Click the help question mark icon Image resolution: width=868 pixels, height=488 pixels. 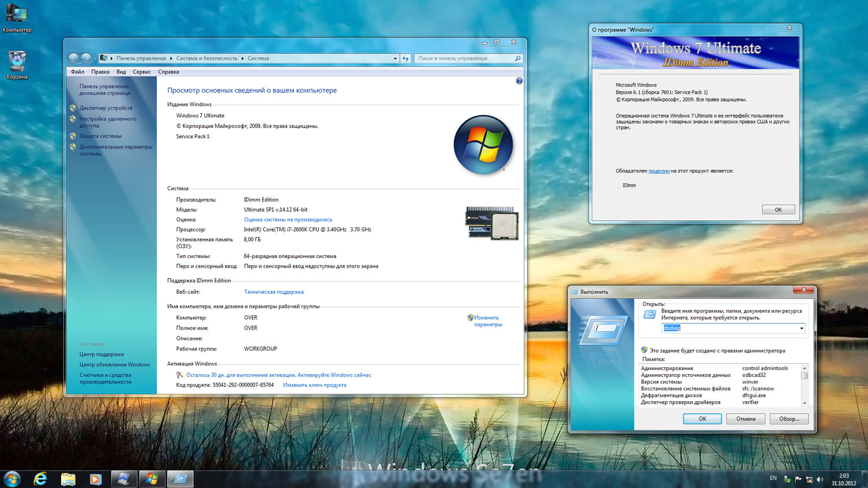pos(519,81)
